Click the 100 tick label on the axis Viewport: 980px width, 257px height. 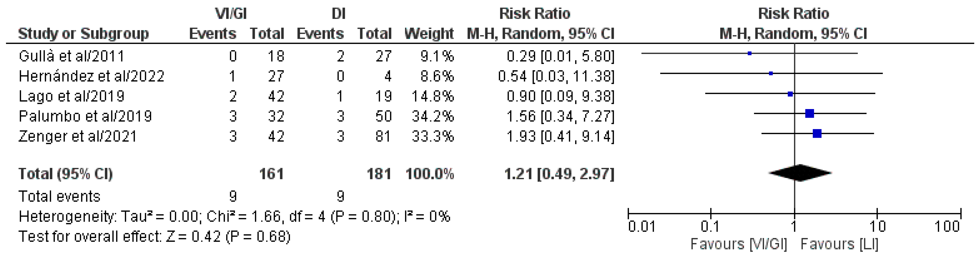947,227
